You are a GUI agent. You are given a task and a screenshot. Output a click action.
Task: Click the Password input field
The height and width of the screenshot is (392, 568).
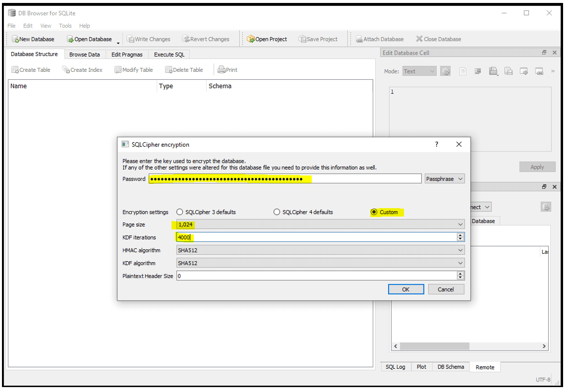[x=285, y=179]
